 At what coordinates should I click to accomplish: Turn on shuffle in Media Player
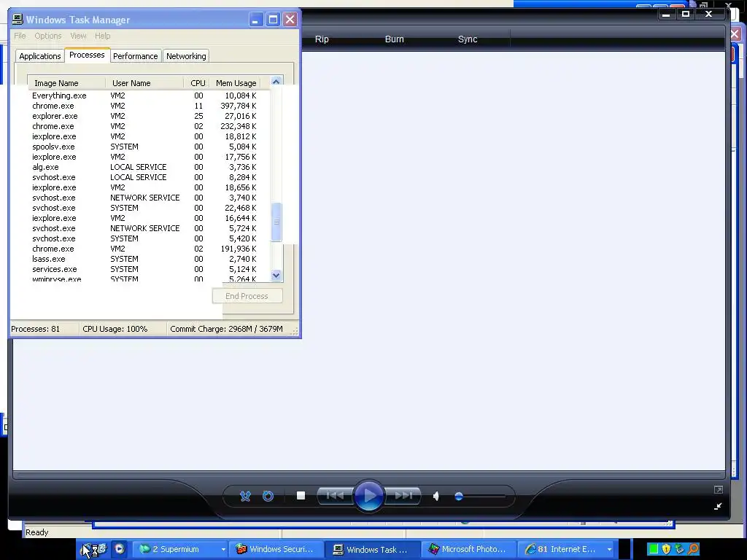245,496
